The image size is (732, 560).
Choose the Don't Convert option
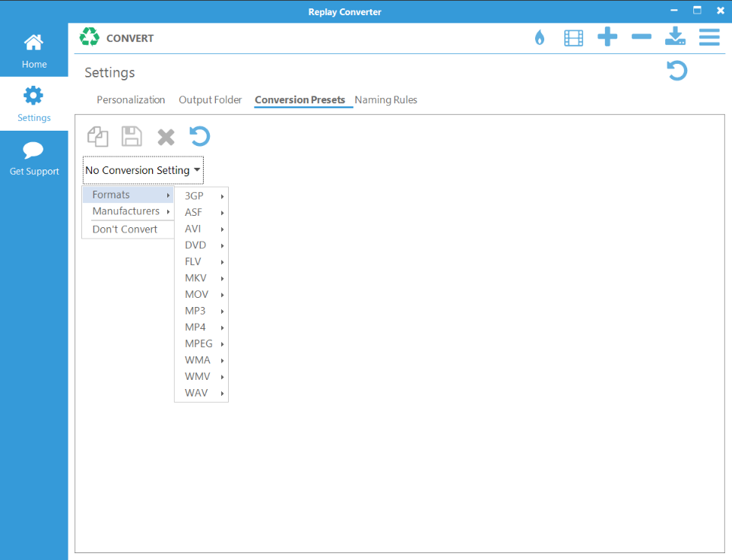click(128, 229)
